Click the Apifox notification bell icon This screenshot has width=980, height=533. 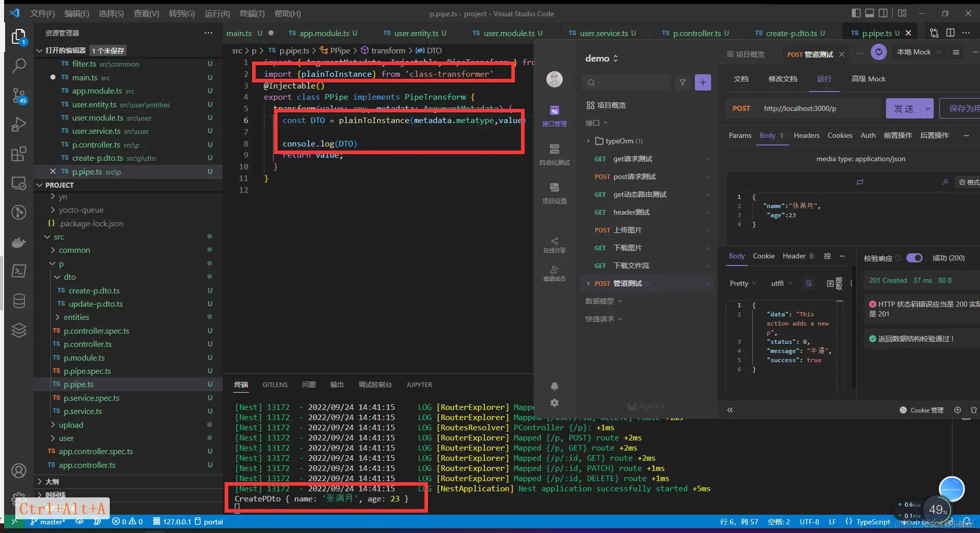point(554,387)
